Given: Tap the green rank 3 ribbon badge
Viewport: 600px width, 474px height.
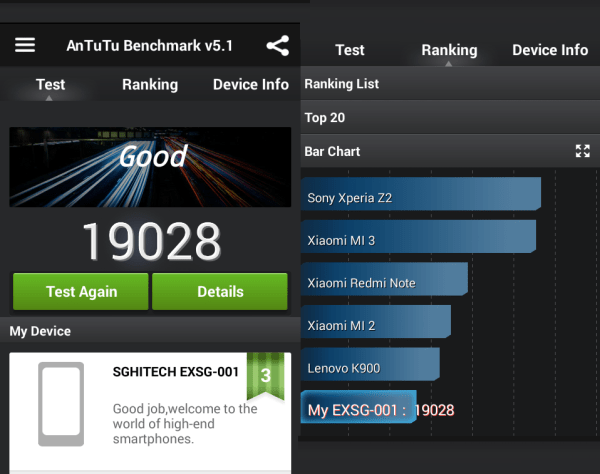Looking at the screenshot, I should [266, 376].
